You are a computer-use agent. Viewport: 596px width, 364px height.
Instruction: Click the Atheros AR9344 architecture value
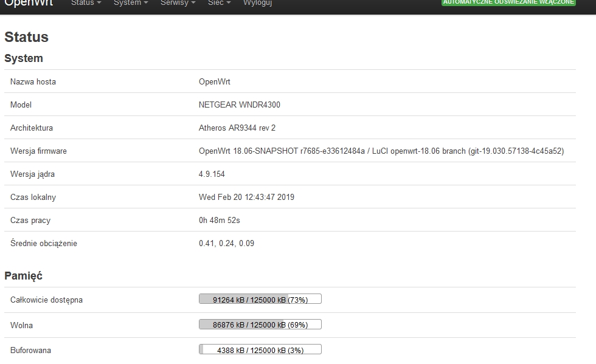point(237,128)
